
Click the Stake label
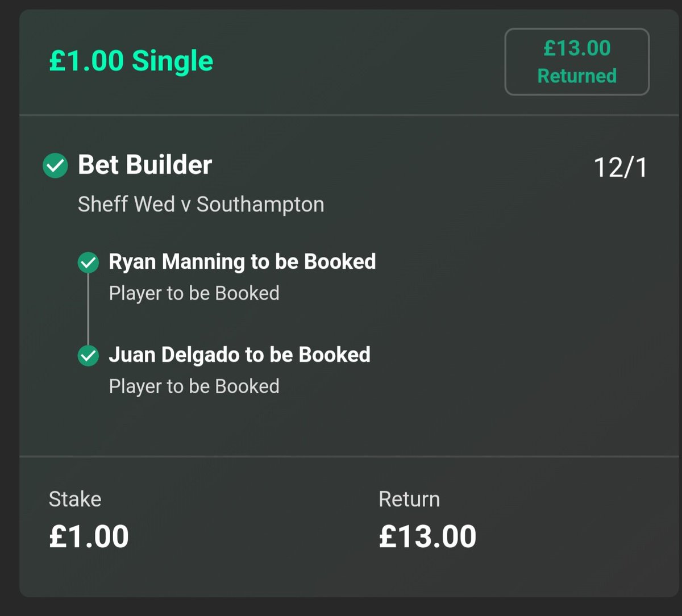75,499
